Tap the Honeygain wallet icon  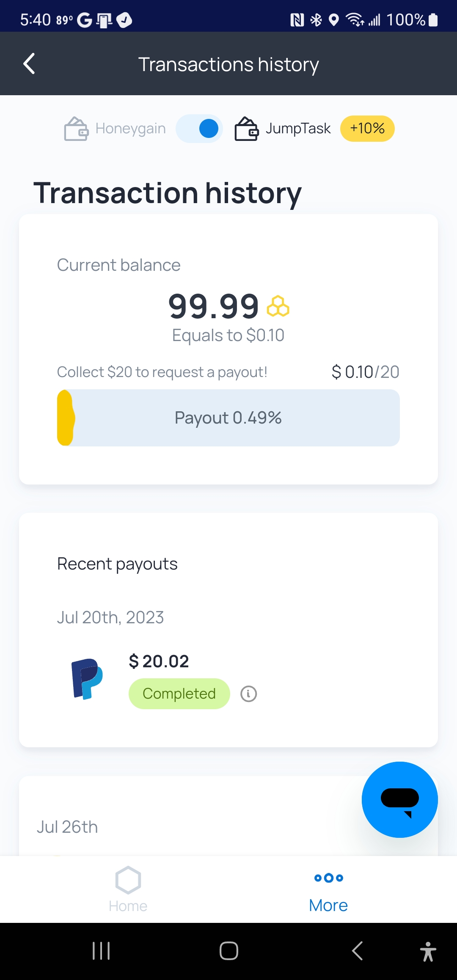click(x=76, y=129)
